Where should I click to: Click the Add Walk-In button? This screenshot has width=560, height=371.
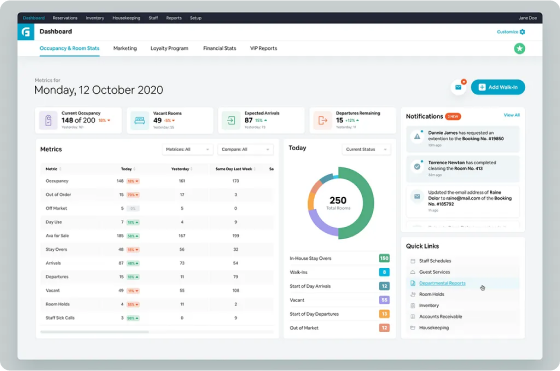click(x=498, y=87)
